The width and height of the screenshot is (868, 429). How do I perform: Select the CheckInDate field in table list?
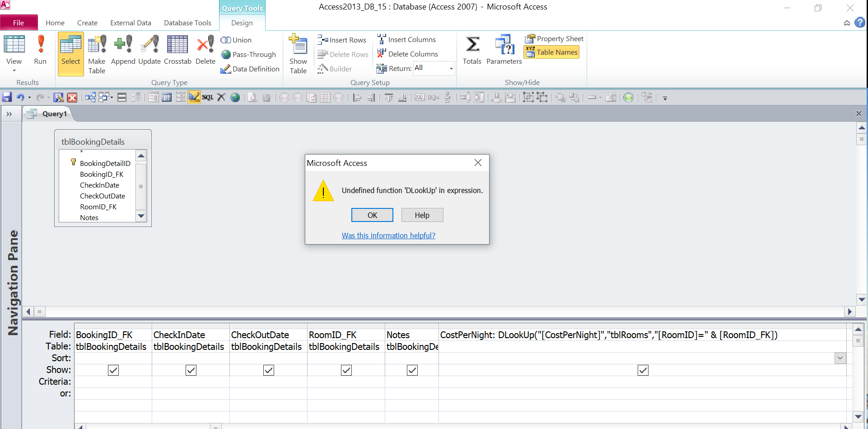100,185
